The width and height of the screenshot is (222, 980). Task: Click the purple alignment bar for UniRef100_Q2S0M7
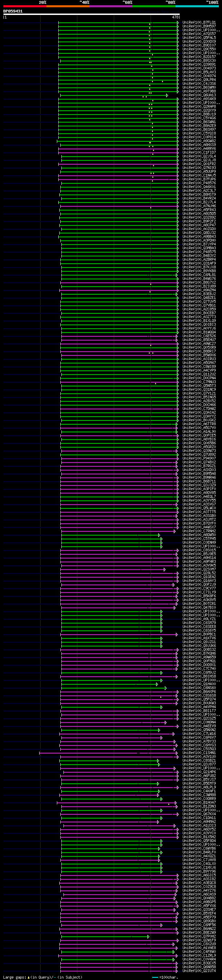tap(113, 569)
